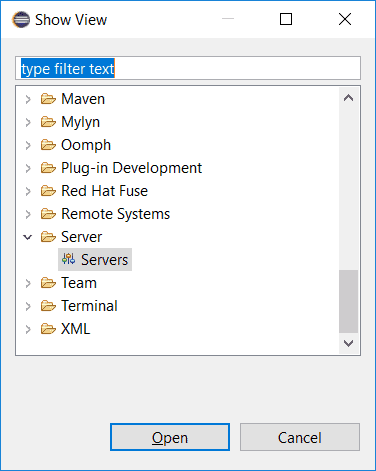Select the Terminal tree row label
Screen dimensions: 376x471
[x=89, y=306]
